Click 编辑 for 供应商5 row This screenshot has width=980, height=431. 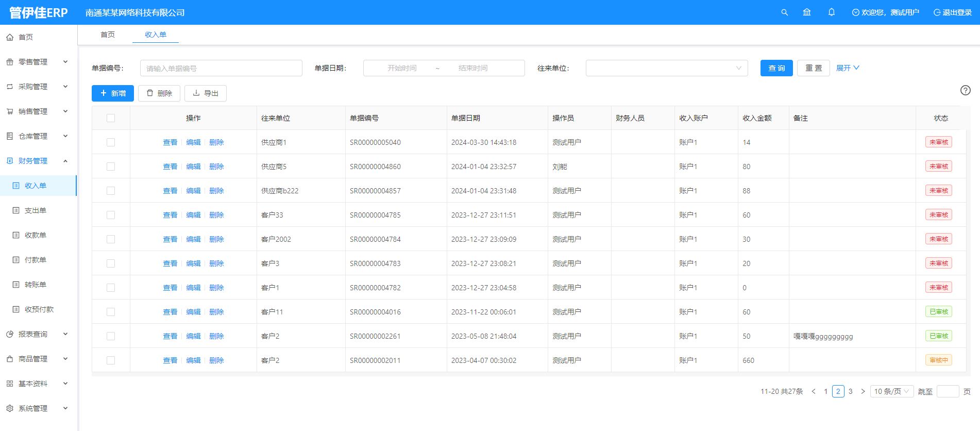[x=193, y=167]
